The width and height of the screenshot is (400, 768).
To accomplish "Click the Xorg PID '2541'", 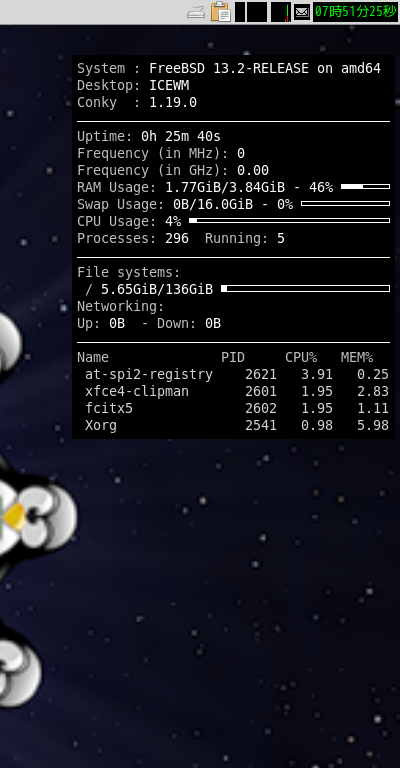I will coord(261,426).
